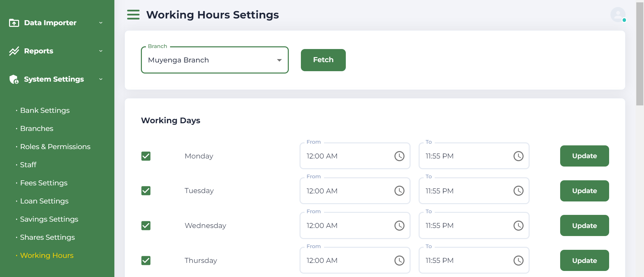Go to Loan Settings
This screenshot has width=644, height=277.
(44, 201)
